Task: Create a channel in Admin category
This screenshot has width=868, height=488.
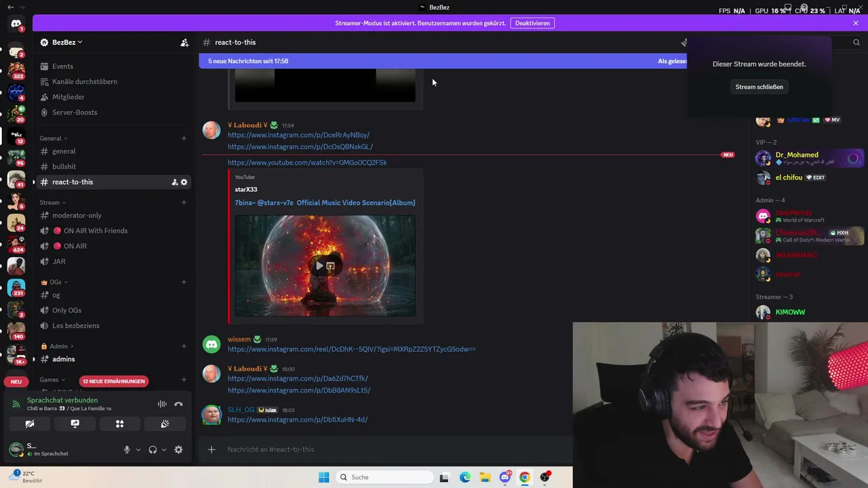Action: [x=184, y=346]
